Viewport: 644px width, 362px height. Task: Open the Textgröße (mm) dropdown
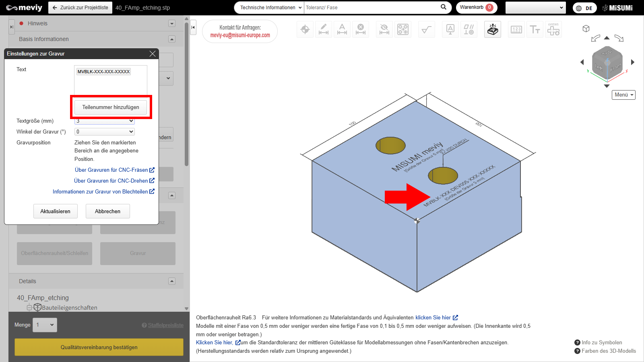point(105,121)
